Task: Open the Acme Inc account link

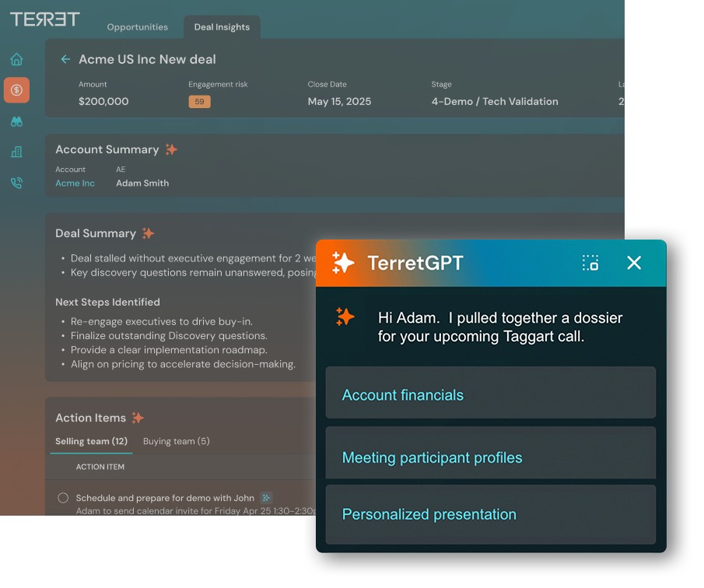Action: click(75, 183)
